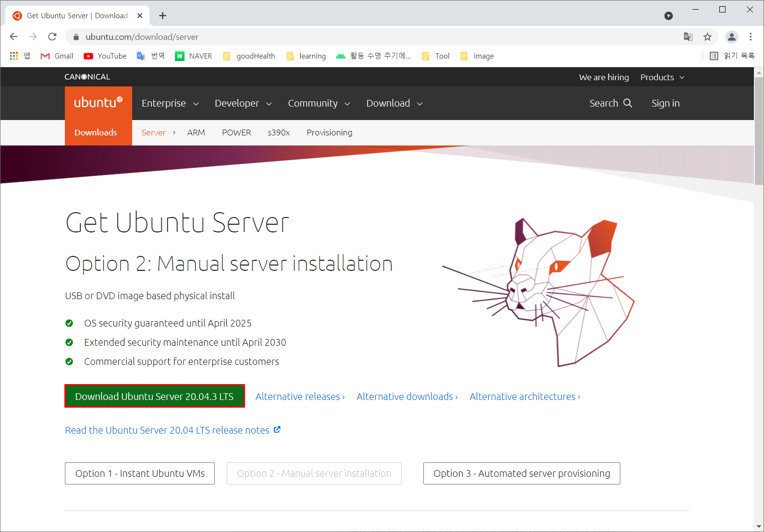
Task: Open the goodHealth bookmark folder
Action: pos(249,56)
